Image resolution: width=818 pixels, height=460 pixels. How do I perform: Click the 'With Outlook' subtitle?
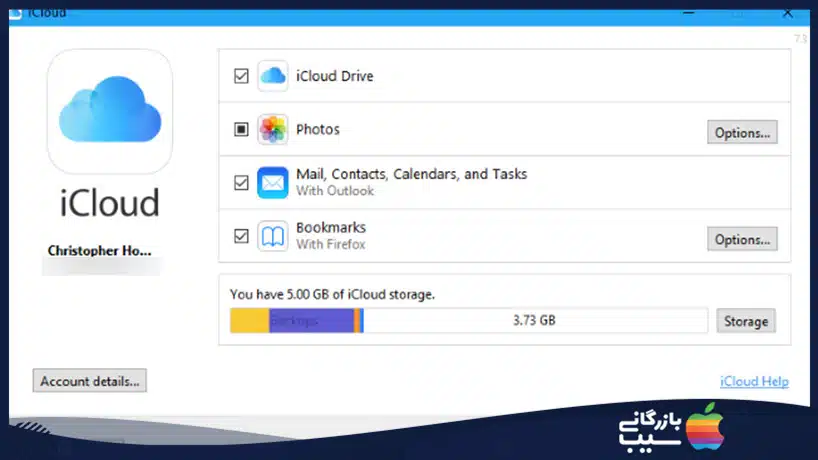(335, 191)
